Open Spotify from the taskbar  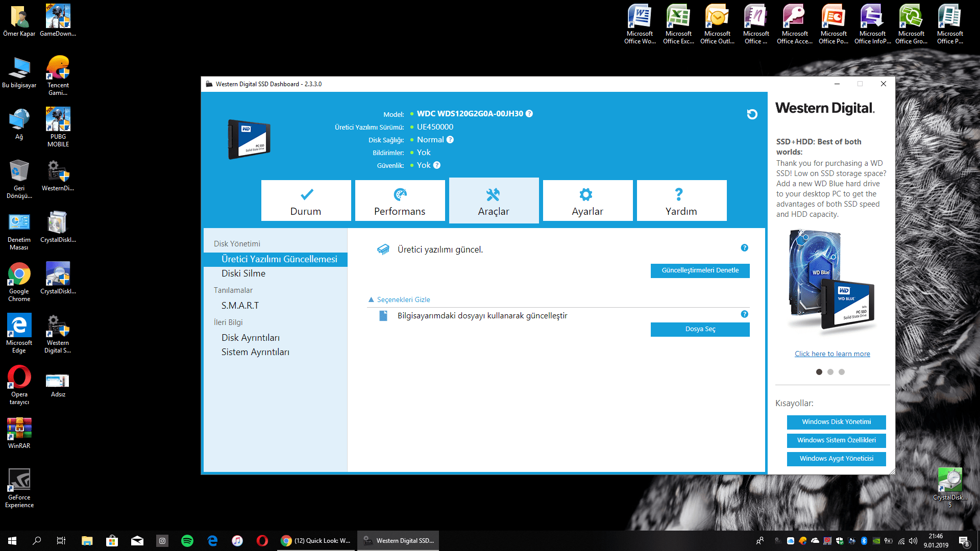(x=187, y=541)
